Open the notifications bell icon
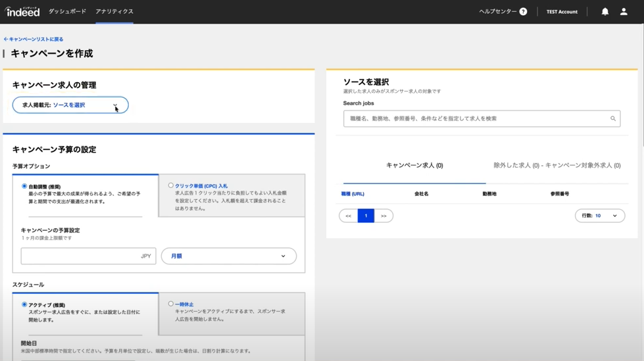Viewport: 644px width, 361px height. click(605, 11)
